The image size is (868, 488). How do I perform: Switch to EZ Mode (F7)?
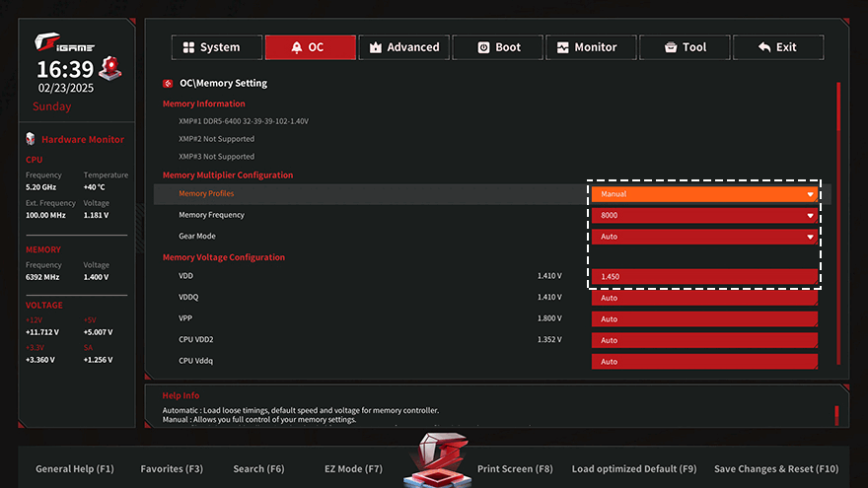(353, 468)
